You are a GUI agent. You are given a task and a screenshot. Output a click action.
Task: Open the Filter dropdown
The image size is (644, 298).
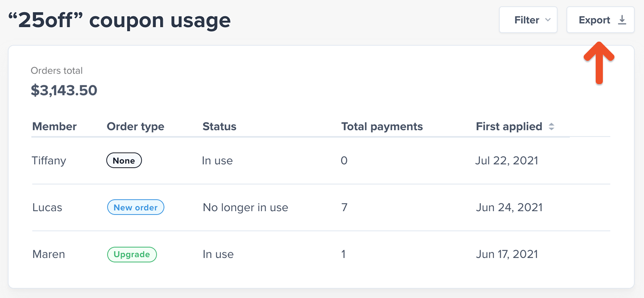click(x=528, y=20)
